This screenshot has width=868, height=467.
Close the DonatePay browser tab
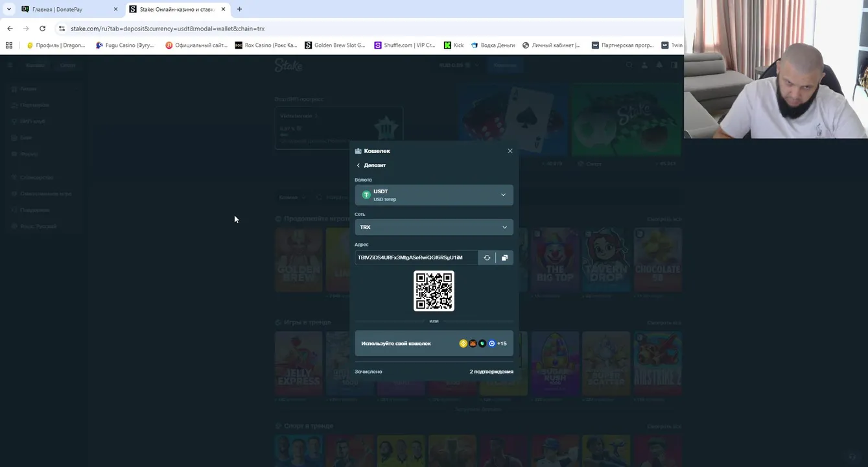115,9
